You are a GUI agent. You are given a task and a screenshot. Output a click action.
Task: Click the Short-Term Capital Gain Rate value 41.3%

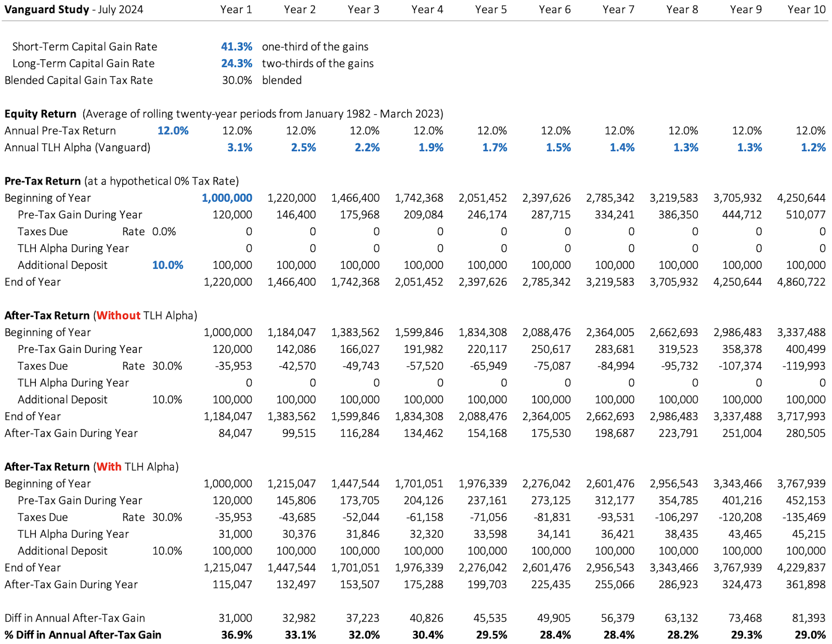[x=236, y=47]
